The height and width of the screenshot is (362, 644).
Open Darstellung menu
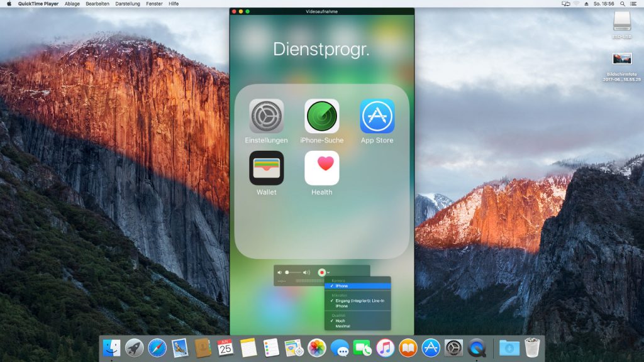coord(128,4)
